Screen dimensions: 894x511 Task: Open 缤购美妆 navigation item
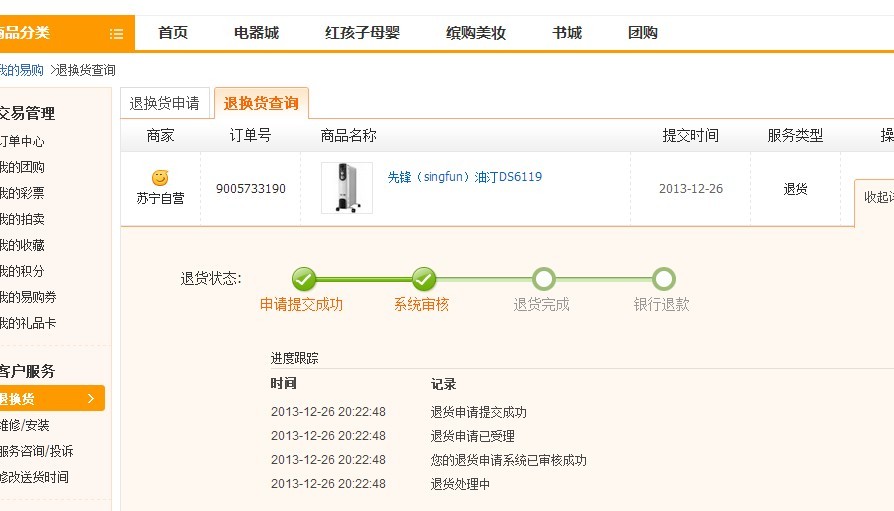(476, 33)
